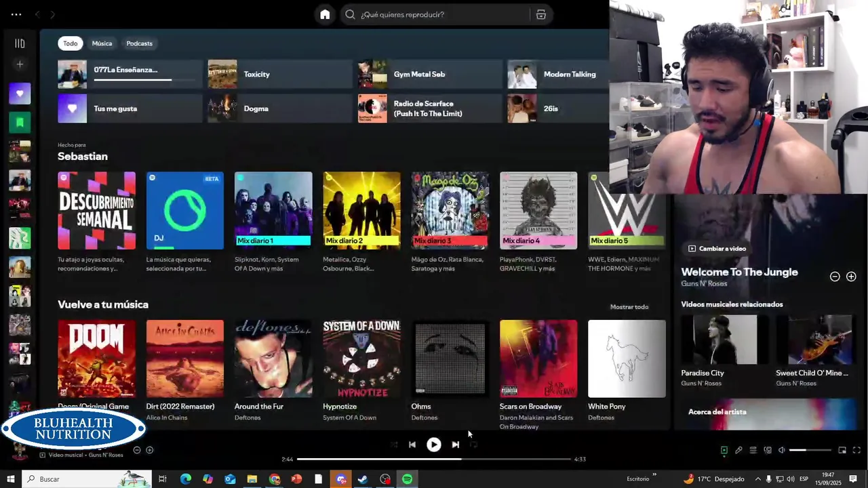Toggle the library sidebar icon
868x488 pixels.
click(x=20, y=43)
